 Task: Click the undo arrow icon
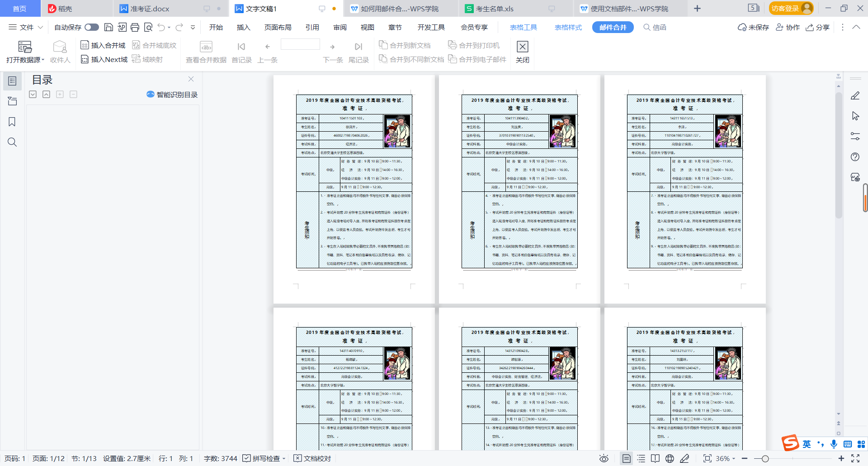(x=161, y=27)
